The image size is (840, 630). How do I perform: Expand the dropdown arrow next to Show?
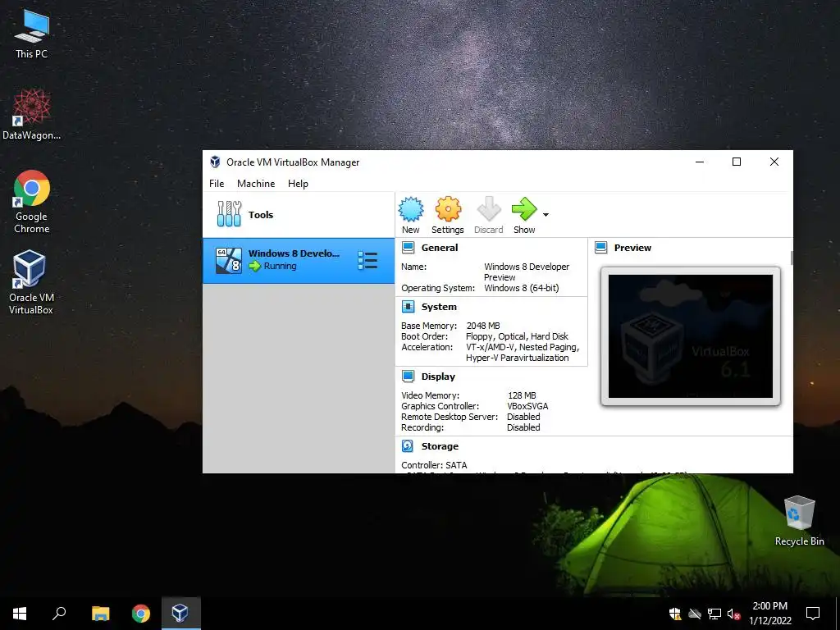546,215
